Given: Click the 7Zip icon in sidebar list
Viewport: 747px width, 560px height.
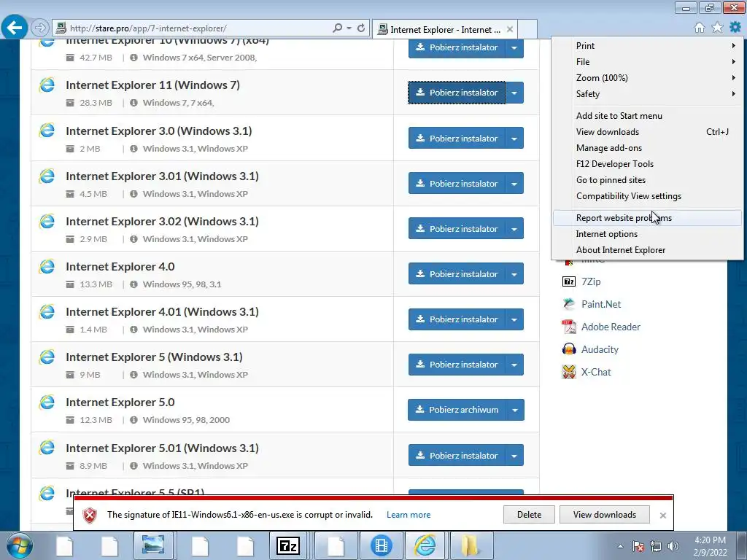Looking at the screenshot, I should coord(569,281).
